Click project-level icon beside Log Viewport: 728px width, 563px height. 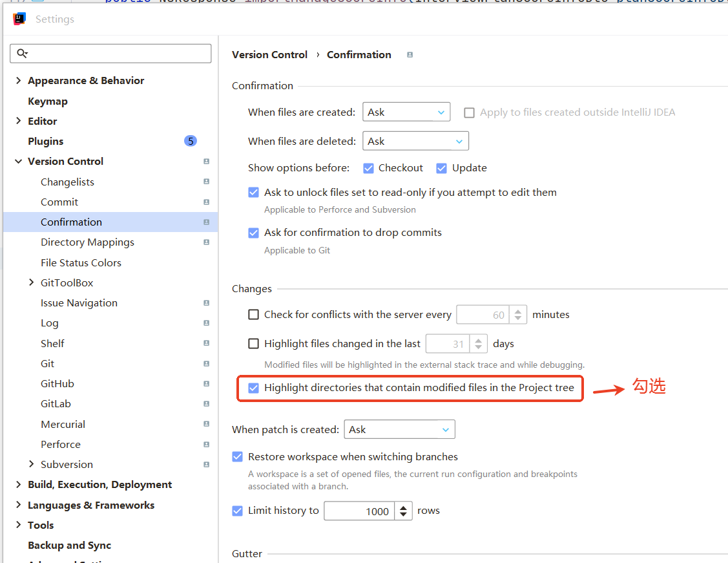coord(207,323)
